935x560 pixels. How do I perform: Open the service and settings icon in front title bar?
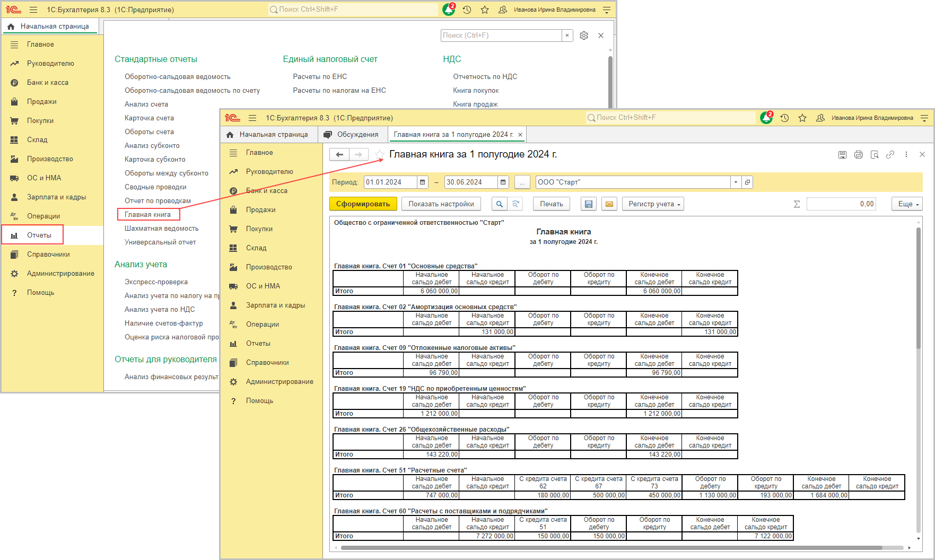[924, 118]
